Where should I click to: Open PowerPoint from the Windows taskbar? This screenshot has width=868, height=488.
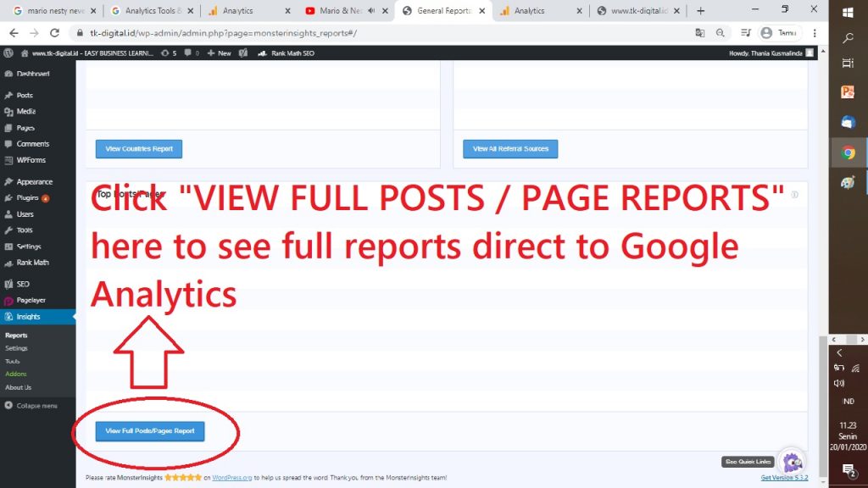pos(848,92)
